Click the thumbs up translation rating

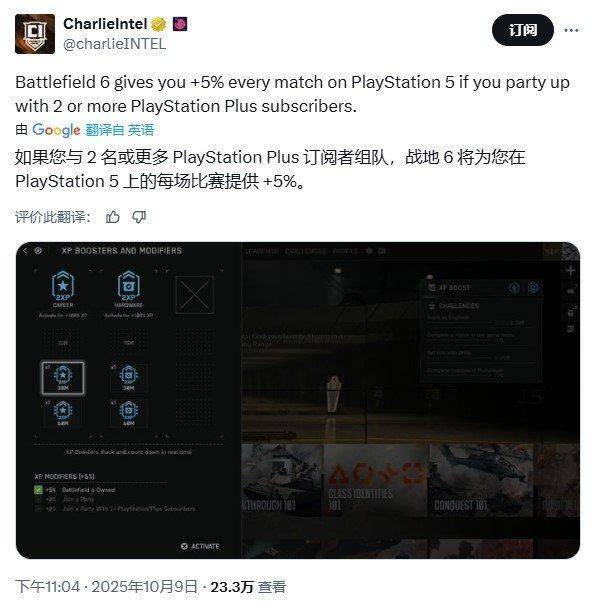(x=113, y=217)
